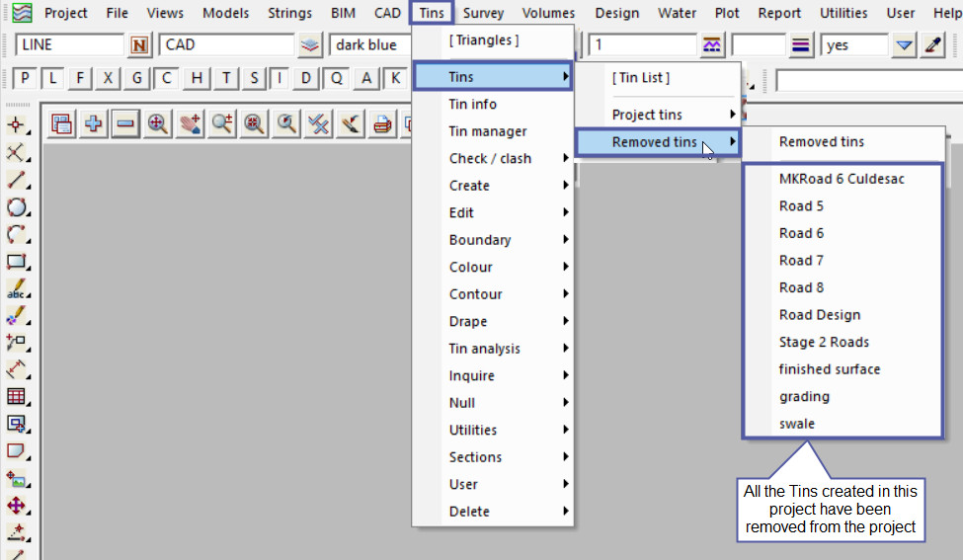Click the printer plot icon in toolbar
This screenshot has width=963, height=560.
(x=382, y=123)
